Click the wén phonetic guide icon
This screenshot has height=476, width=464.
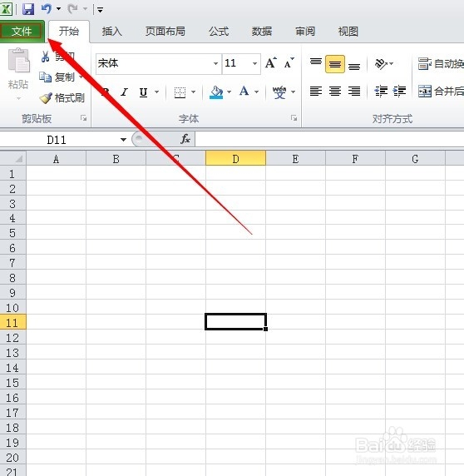pos(279,92)
